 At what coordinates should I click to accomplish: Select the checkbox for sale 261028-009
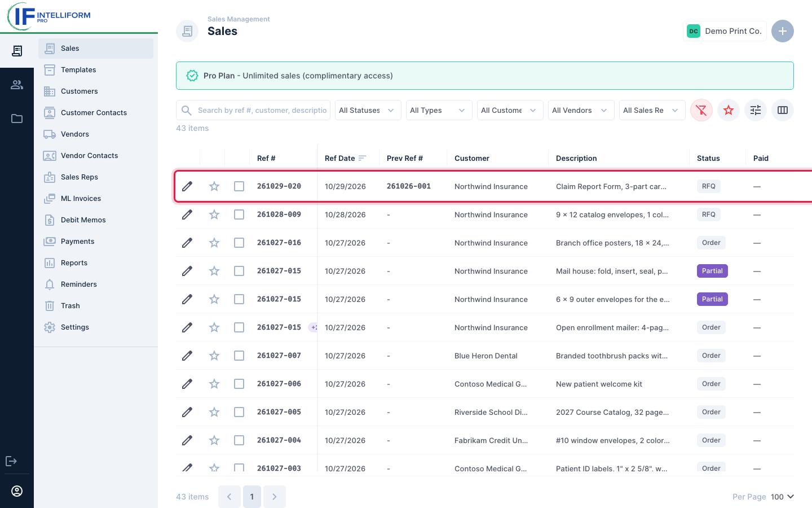[239, 214]
